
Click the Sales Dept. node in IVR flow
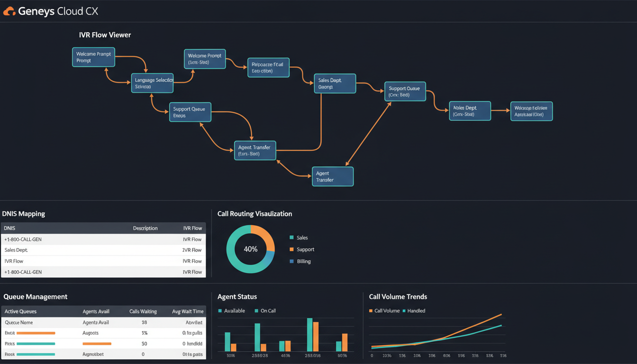(335, 83)
